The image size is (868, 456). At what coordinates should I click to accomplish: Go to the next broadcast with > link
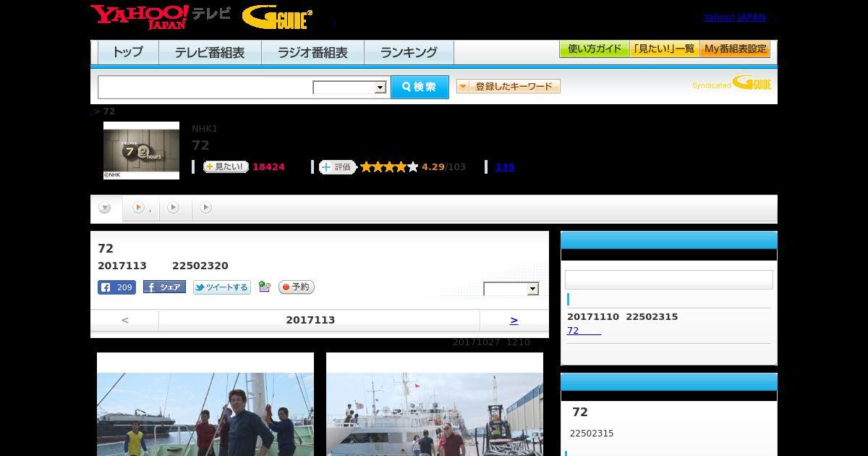(514, 320)
